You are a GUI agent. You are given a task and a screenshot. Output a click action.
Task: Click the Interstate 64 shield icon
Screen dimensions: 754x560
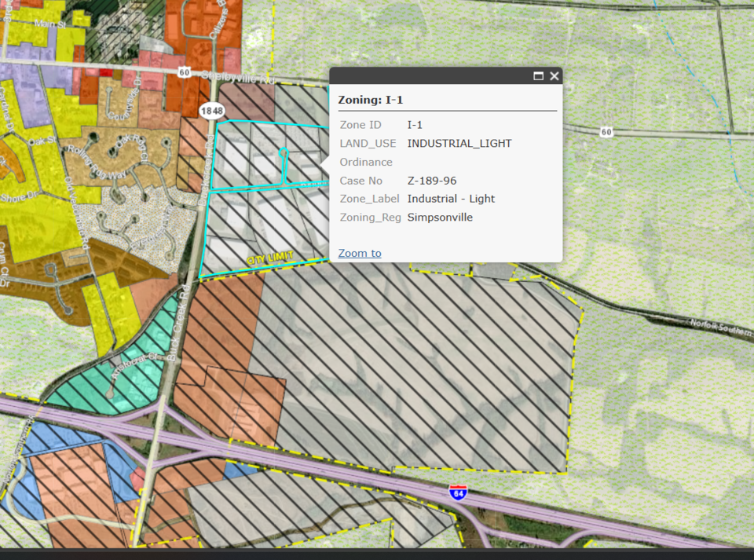(459, 492)
